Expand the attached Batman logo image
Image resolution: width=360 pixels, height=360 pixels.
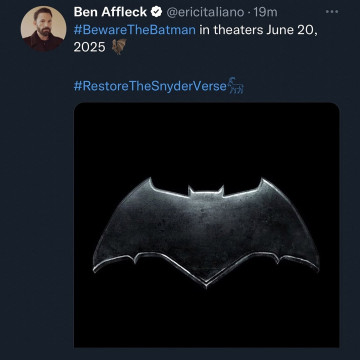point(206,225)
